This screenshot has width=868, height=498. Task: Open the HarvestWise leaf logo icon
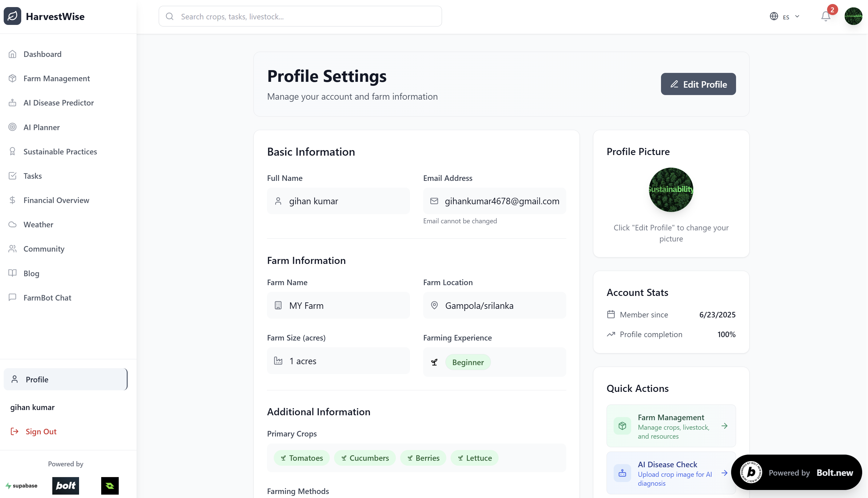point(12,16)
